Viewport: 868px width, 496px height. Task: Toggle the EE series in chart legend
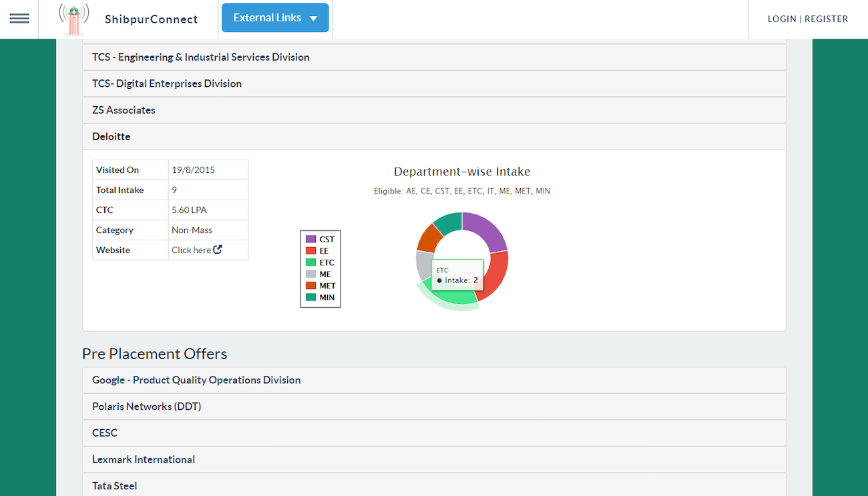[x=320, y=251]
